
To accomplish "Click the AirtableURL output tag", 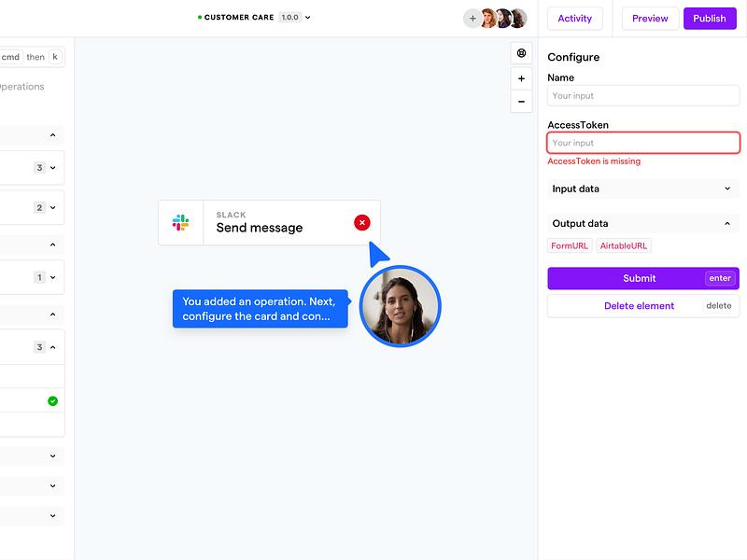I will [x=623, y=245].
